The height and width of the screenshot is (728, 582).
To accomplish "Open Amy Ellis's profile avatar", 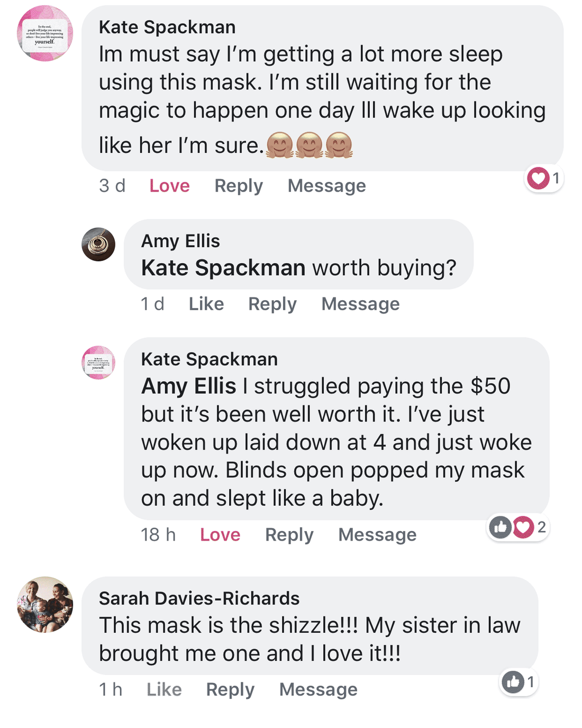I will point(98,244).
